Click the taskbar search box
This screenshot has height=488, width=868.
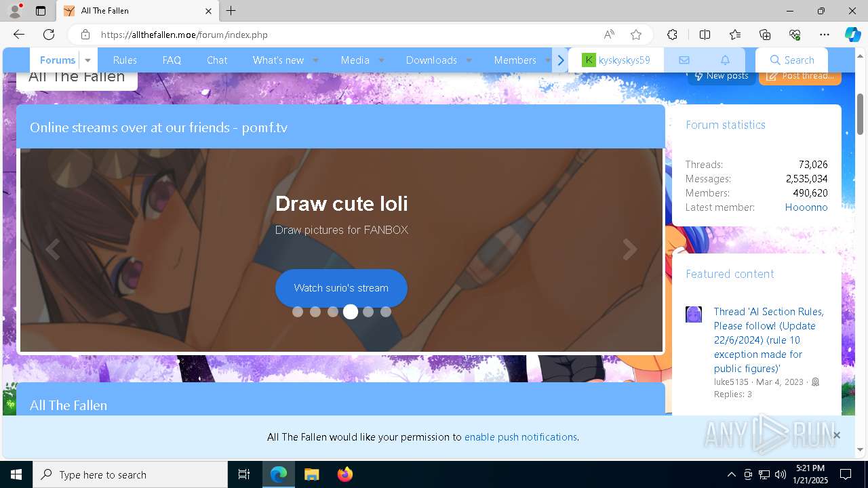click(x=130, y=474)
